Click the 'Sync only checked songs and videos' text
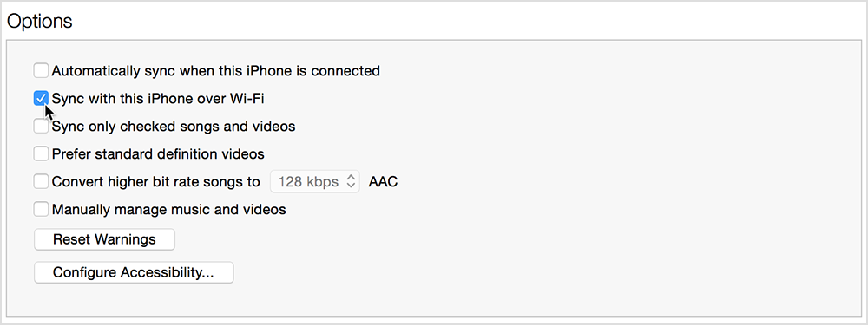This screenshot has height=326, width=868. tap(174, 127)
